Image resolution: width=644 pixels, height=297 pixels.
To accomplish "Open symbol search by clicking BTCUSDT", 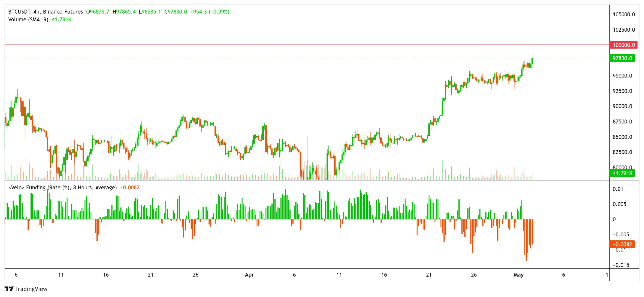I will (x=19, y=11).
